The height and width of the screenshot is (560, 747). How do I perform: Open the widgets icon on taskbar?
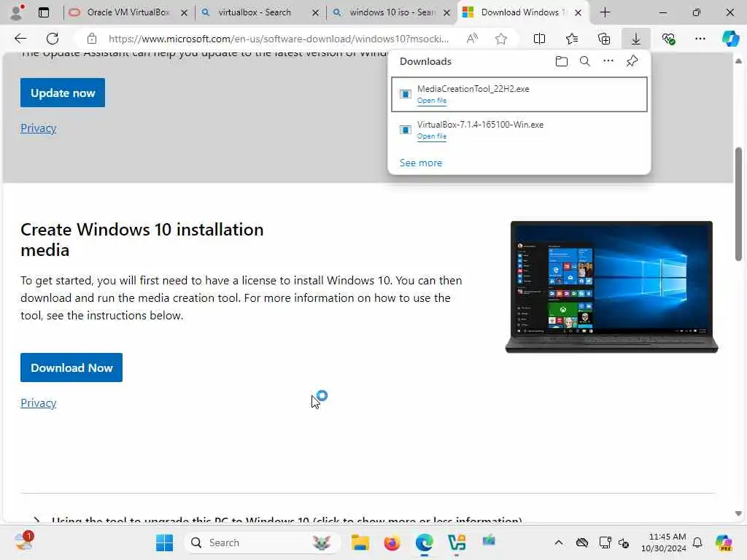pos(23,542)
